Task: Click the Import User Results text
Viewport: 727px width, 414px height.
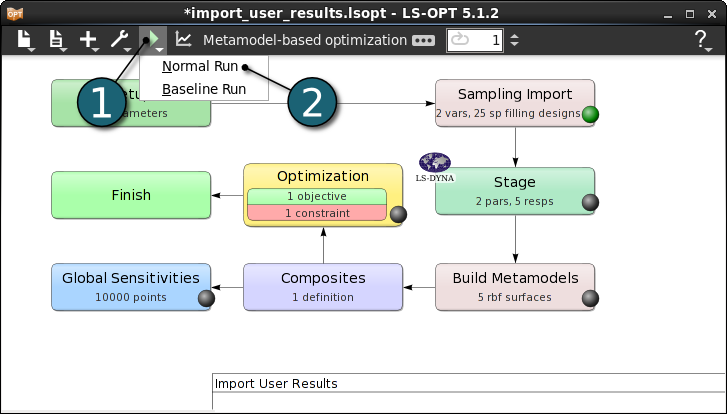Action: pyautogui.click(x=276, y=383)
